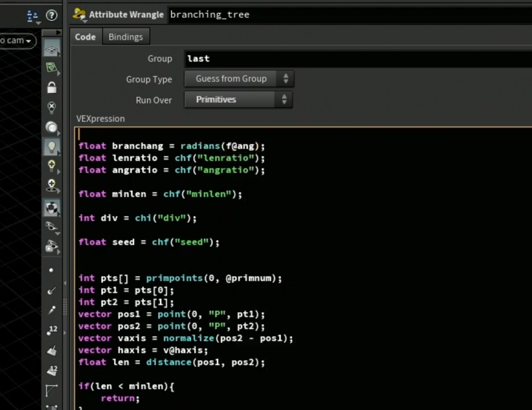Click the normal lighting bulb icon
The image size is (532, 410).
(52, 147)
